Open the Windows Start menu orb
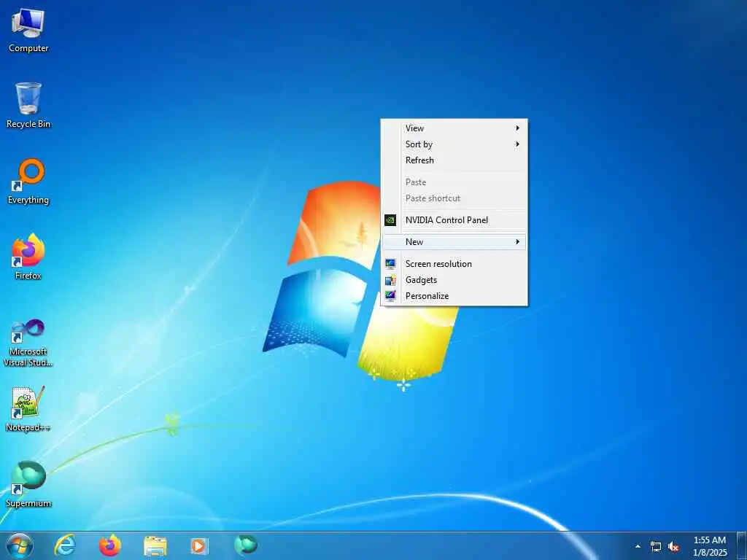Screen dimensions: 747x560 (x=20, y=545)
